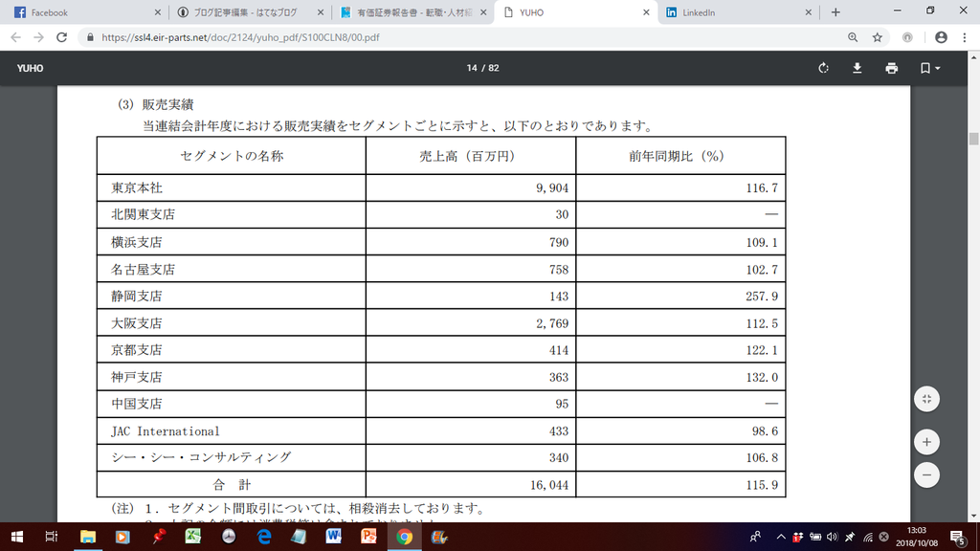The image size is (980, 551).
Task: Open Task View on the taskbar
Action: pos(52,538)
